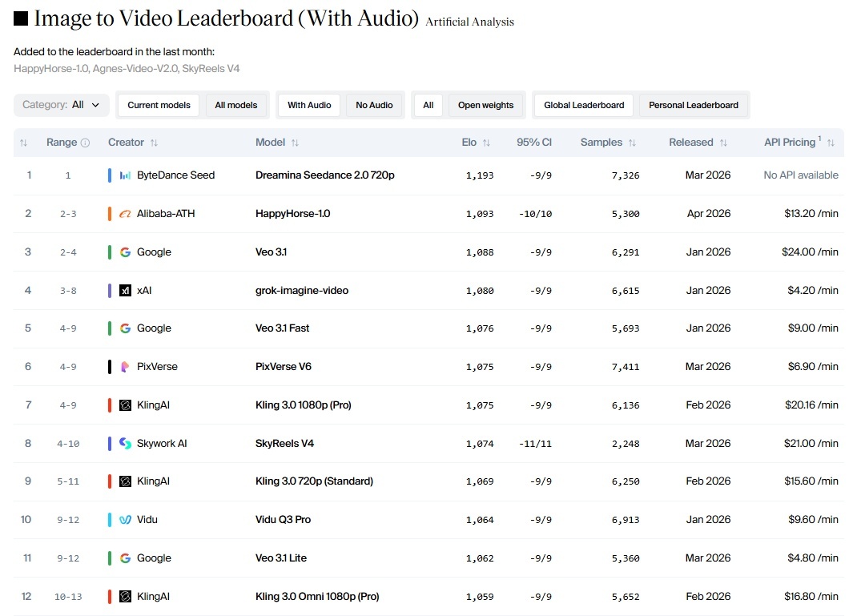Select the All models filter
857x616 pixels.
(x=236, y=105)
